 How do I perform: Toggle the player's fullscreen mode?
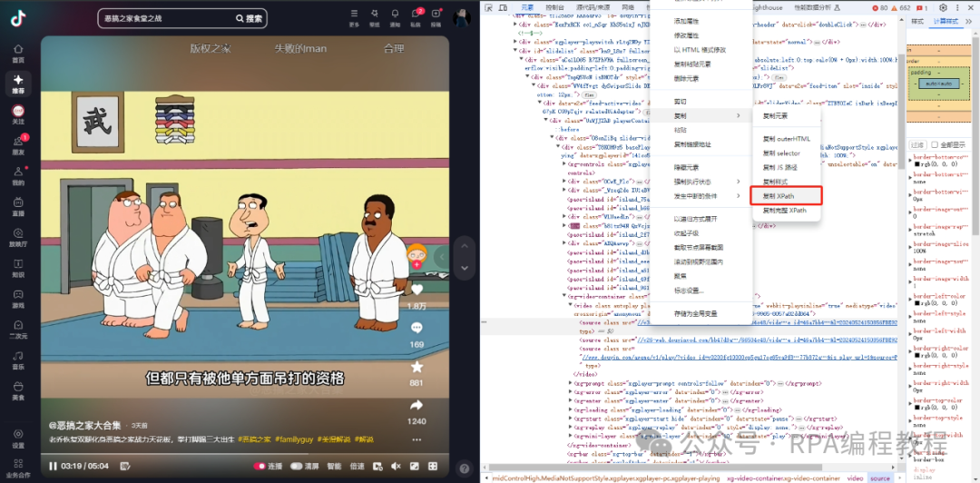click(433, 466)
